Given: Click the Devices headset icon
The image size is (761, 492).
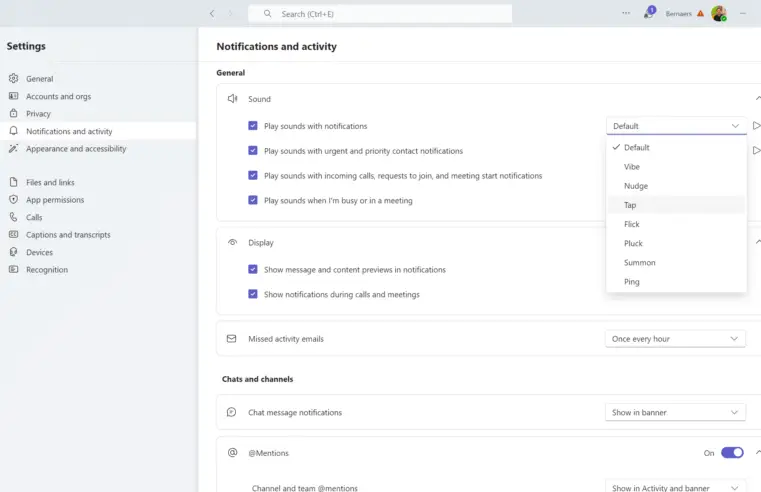Looking at the screenshot, I should point(14,252).
